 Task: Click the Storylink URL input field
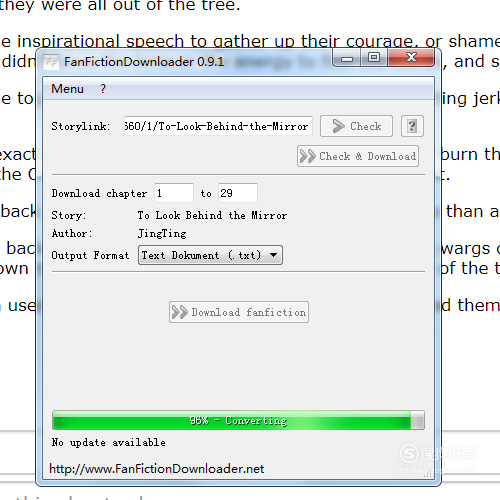point(218,126)
